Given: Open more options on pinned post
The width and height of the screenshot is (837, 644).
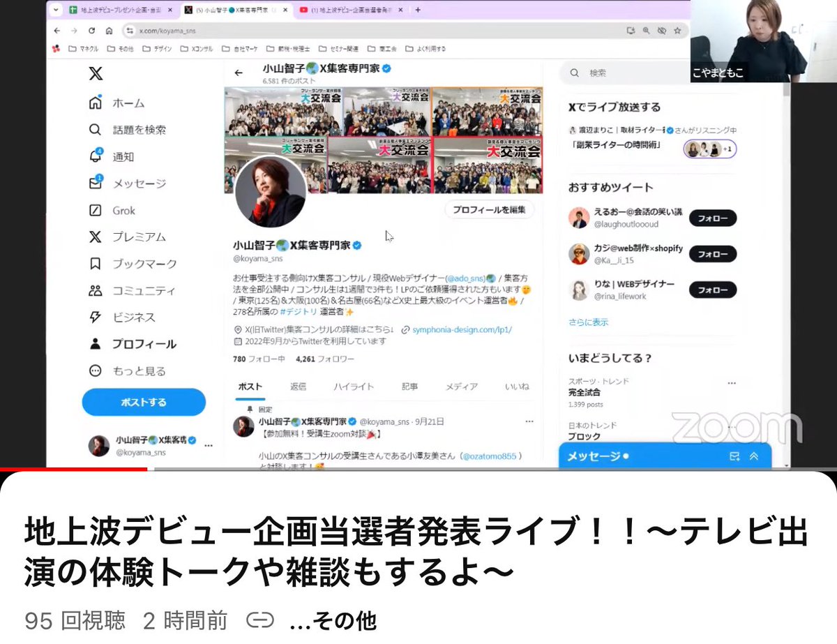Looking at the screenshot, I should pyautogui.click(x=529, y=421).
